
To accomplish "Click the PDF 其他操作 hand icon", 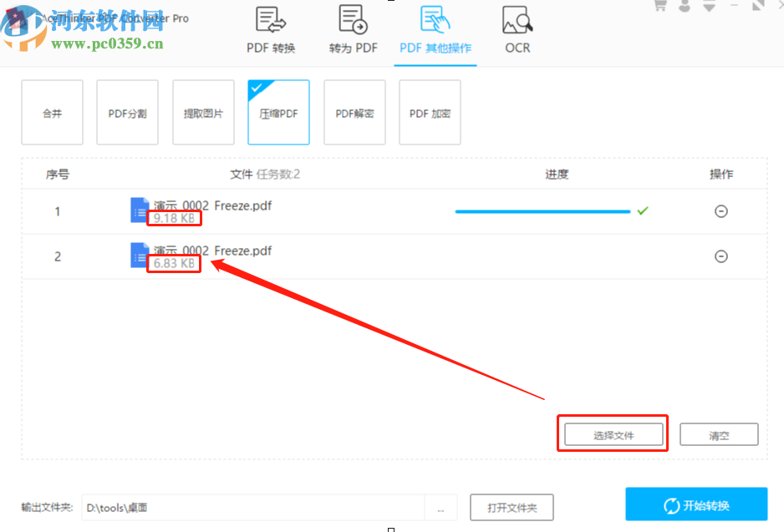I will 435,19.
